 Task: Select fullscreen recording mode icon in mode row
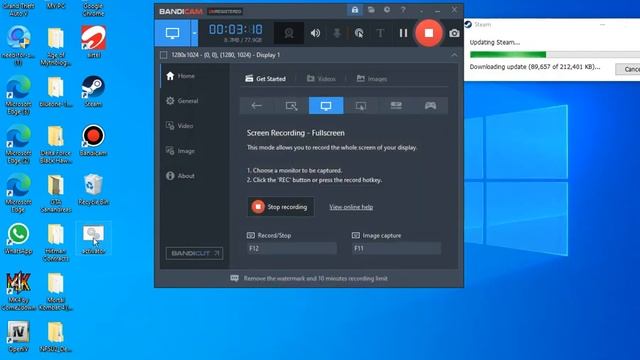tap(326, 106)
